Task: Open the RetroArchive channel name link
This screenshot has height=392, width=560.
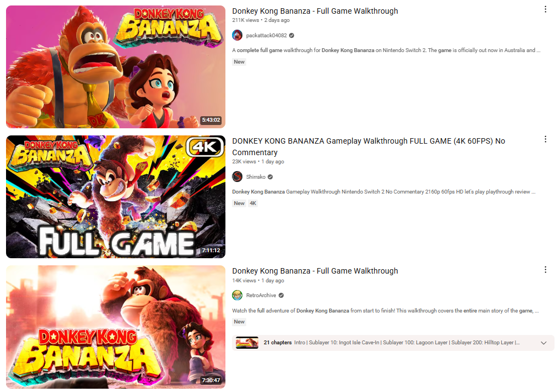Action: (x=261, y=296)
